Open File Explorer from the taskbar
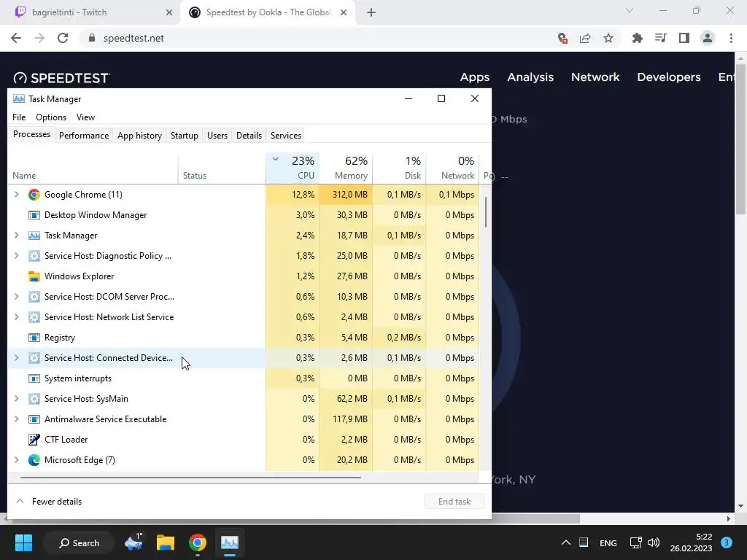The height and width of the screenshot is (560, 747). (166, 542)
